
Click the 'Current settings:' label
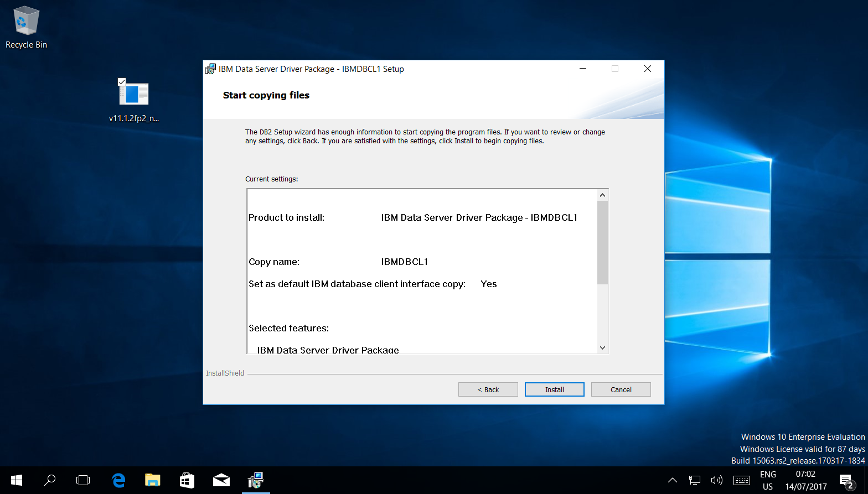271,179
